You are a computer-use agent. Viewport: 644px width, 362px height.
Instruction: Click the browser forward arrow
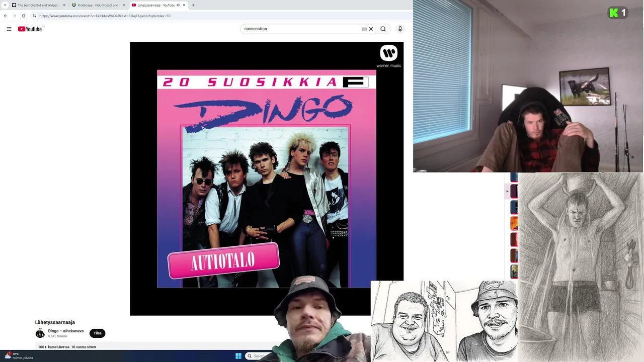pyautogui.click(x=14, y=16)
